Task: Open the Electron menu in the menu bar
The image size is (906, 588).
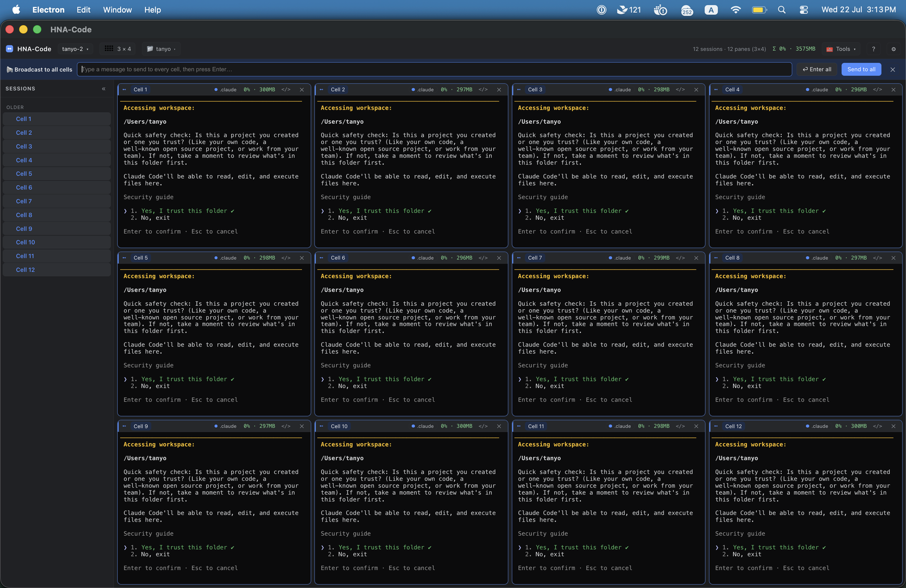Action: [x=48, y=10]
